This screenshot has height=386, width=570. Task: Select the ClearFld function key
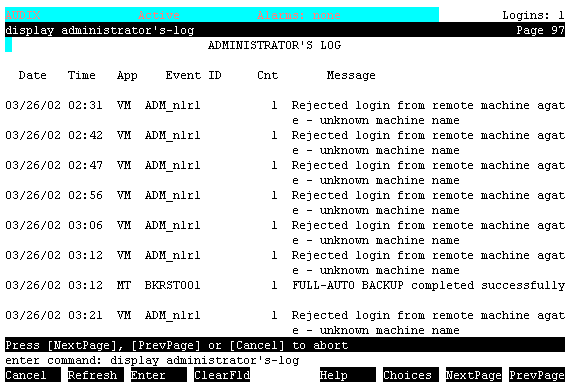[222, 375]
